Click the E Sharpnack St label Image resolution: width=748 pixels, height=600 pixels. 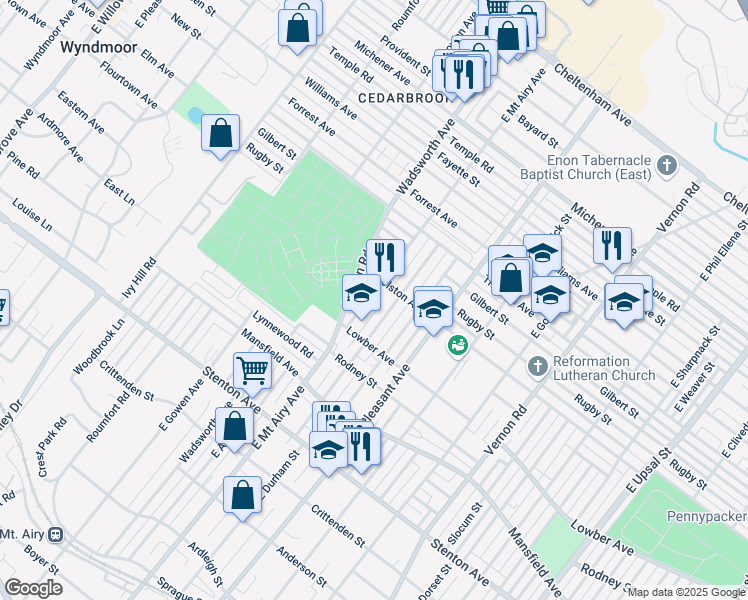pyautogui.click(x=695, y=357)
